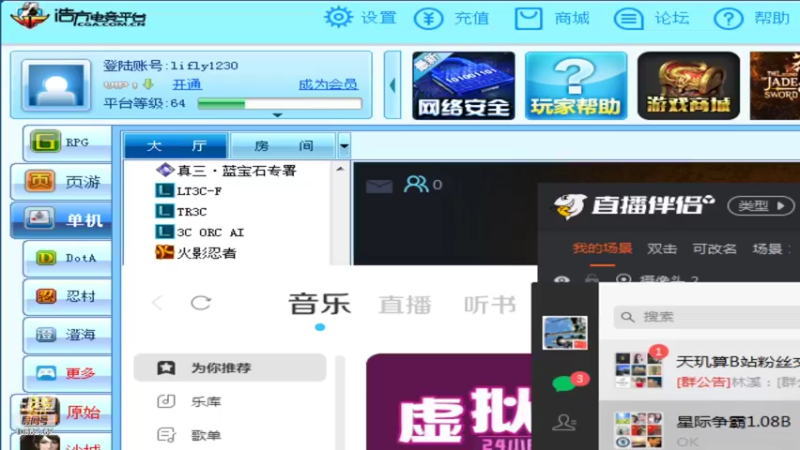
Task: Select the RPG category in sidebar
Action: (67, 142)
